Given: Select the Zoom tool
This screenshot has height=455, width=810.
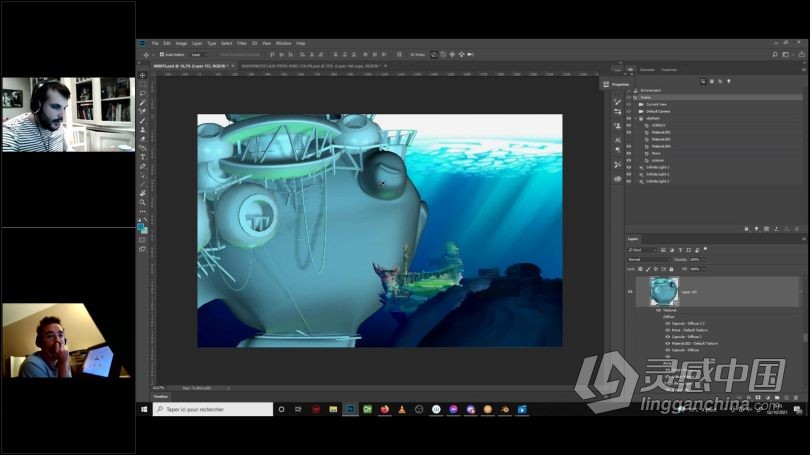Looking at the screenshot, I should tap(143, 202).
